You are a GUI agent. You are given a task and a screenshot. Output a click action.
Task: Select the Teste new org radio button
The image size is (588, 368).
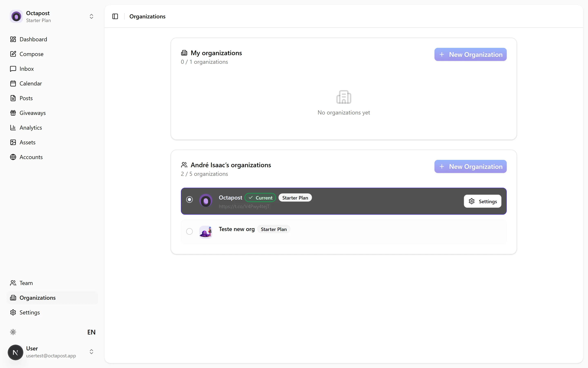click(x=189, y=231)
